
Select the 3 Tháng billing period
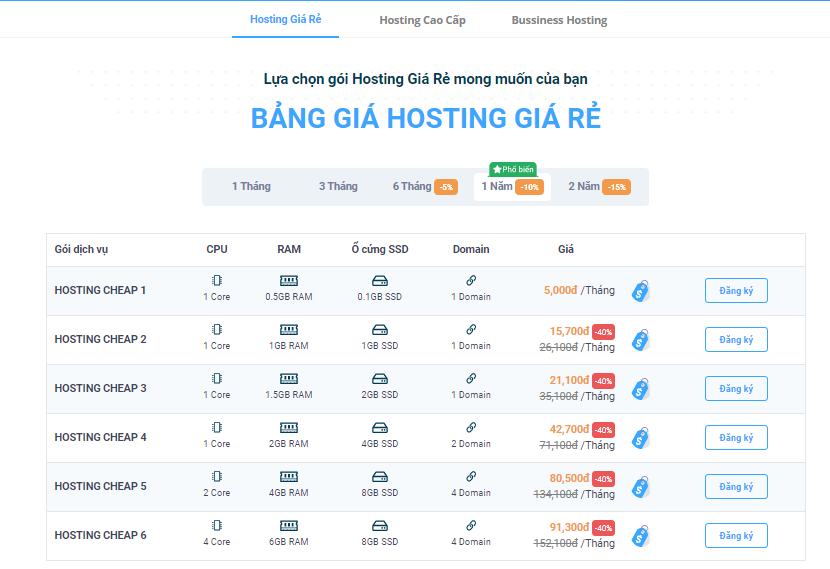click(338, 186)
